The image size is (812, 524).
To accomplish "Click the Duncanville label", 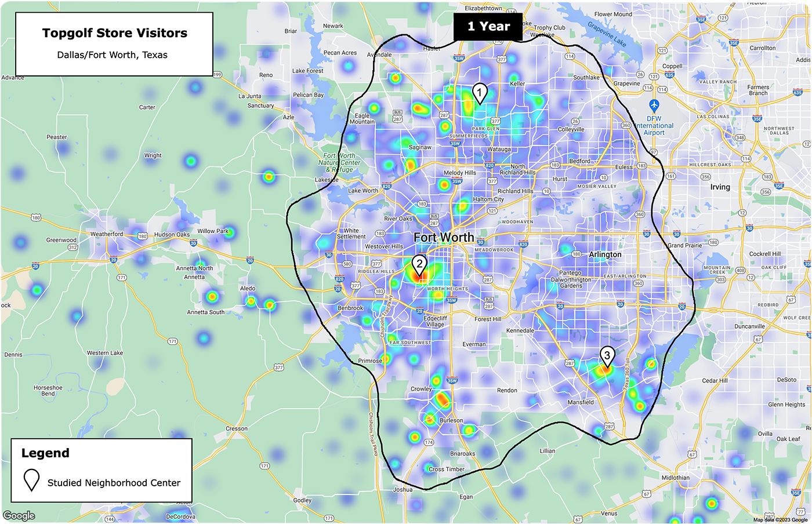I will 750,326.
